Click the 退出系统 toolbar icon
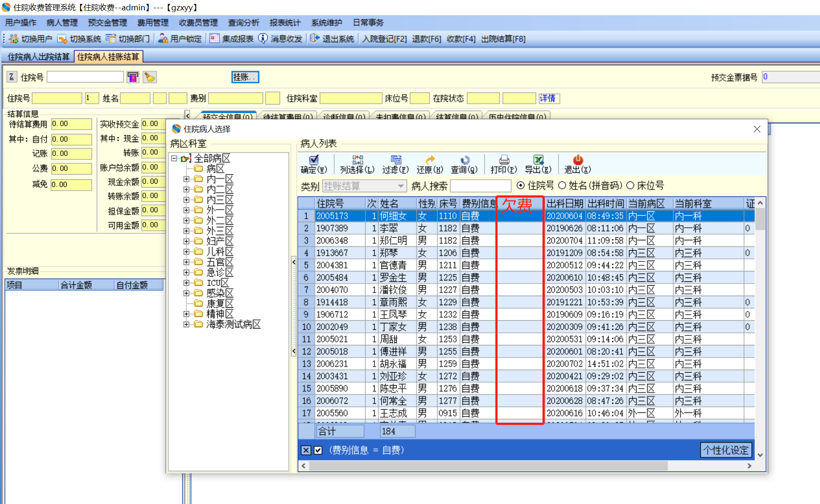 (332, 39)
